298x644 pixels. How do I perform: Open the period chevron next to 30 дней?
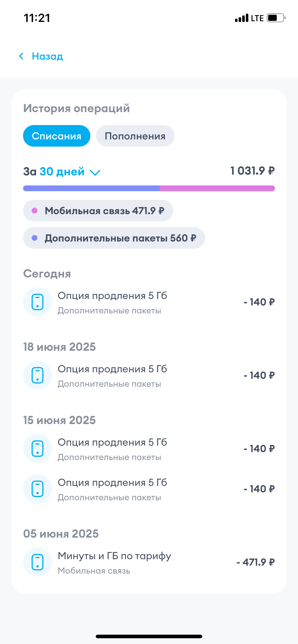(x=95, y=172)
